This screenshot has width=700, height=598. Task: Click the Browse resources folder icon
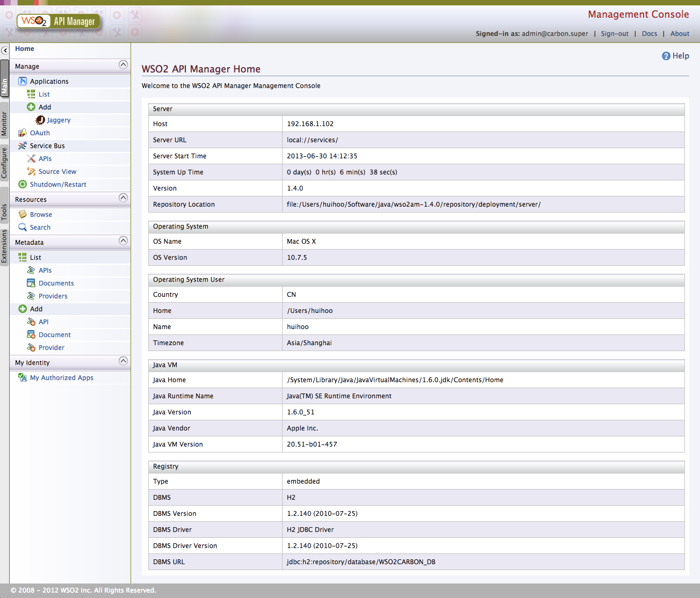pyautogui.click(x=22, y=214)
